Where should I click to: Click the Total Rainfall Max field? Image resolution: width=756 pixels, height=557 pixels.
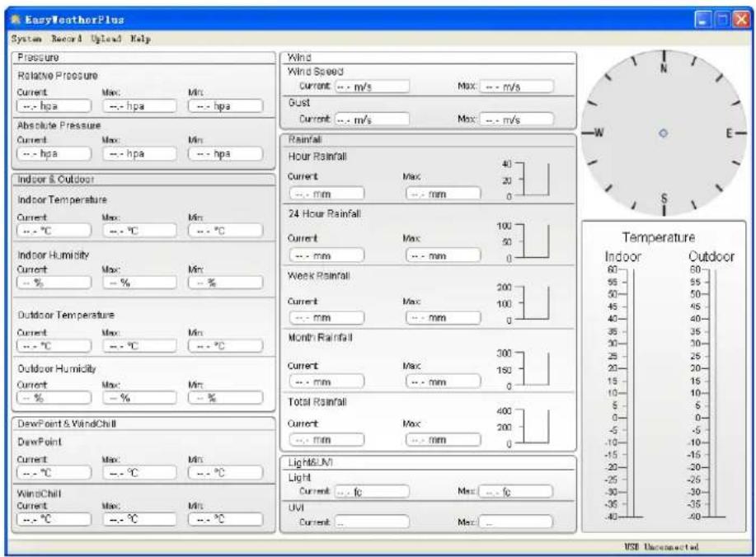coord(444,439)
